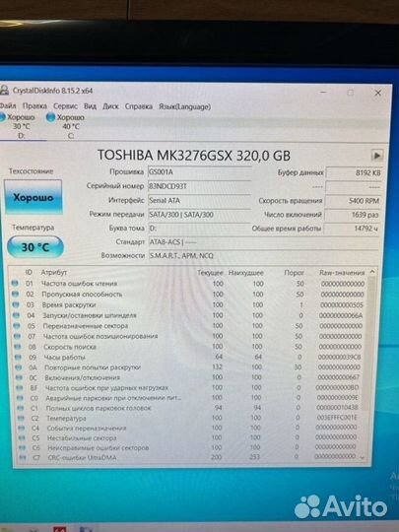The width and height of the screenshot is (399, 532).
Task: Click status icon of attribute C6
Action: tap(23, 448)
